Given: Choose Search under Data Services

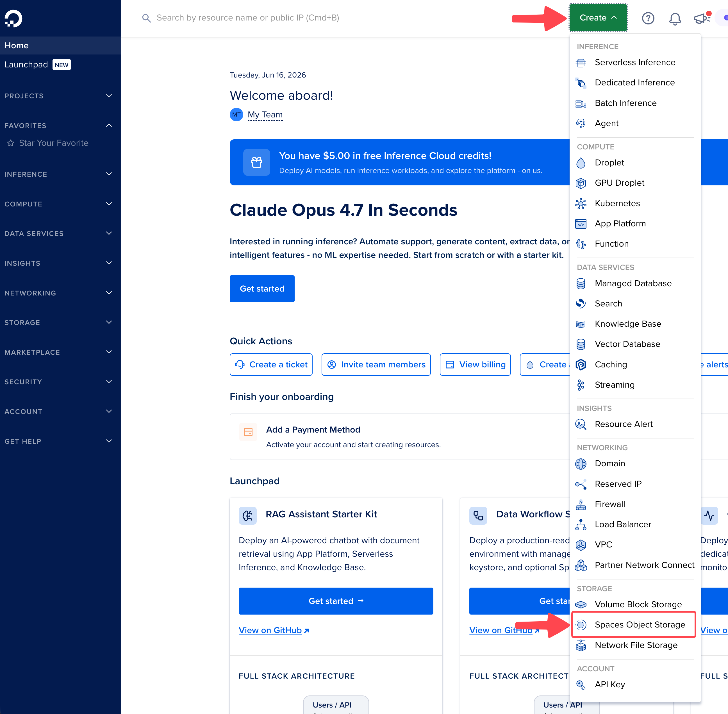Looking at the screenshot, I should [635, 303].
